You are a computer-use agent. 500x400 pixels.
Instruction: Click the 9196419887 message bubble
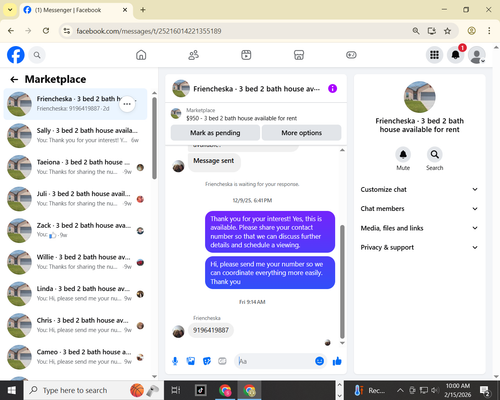[x=211, y=330]
